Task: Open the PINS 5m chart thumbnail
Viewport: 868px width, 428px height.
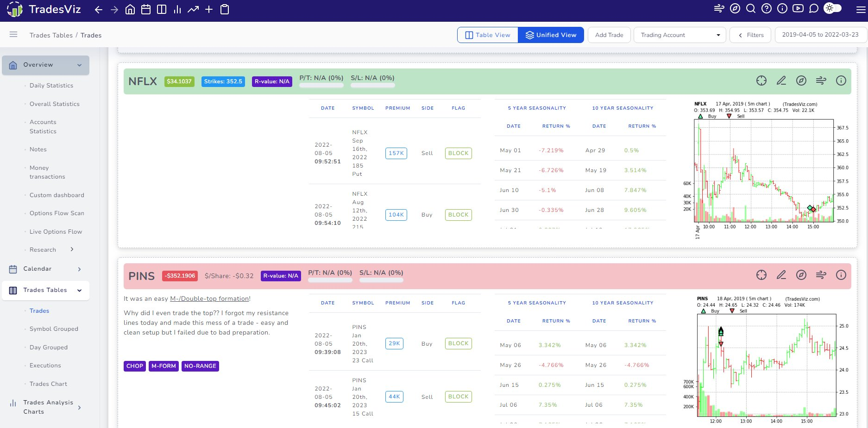Action: (x=766, y=360)
